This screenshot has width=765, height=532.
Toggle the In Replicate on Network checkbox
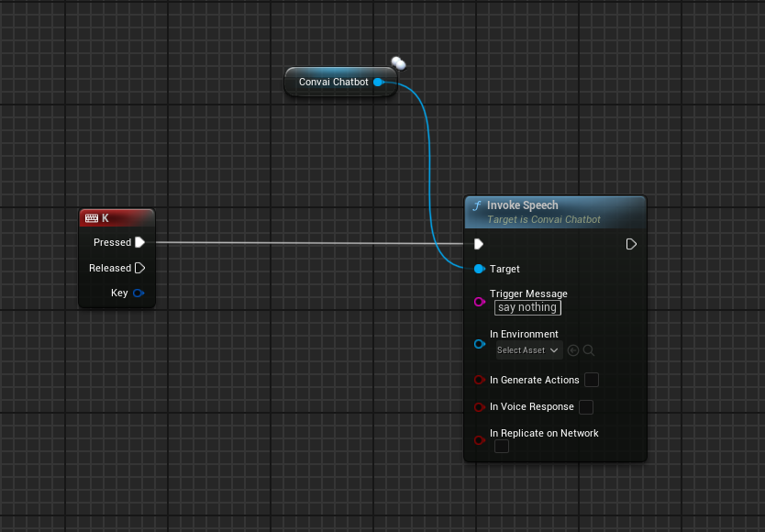502,446
